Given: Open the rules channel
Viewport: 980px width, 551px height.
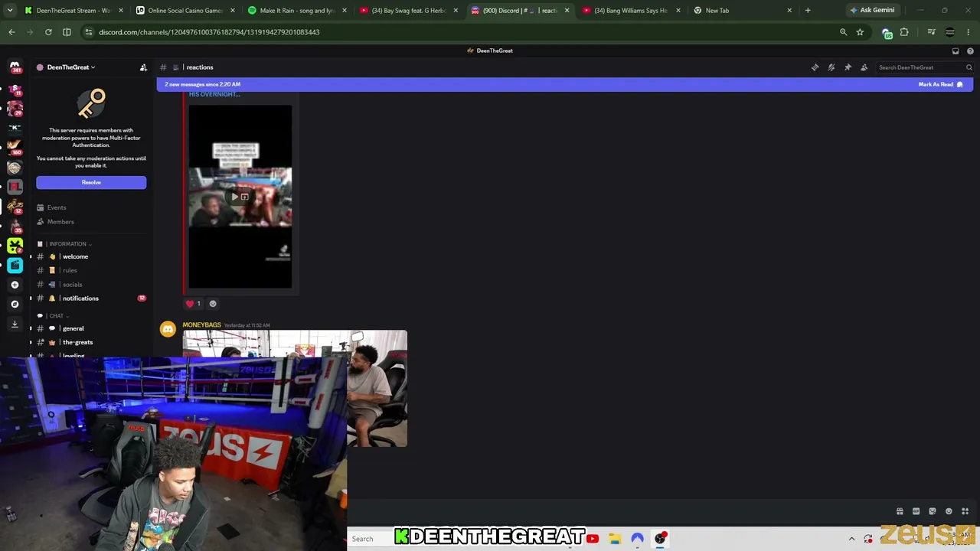Looking at the screenshot, I should click(70, 270).
